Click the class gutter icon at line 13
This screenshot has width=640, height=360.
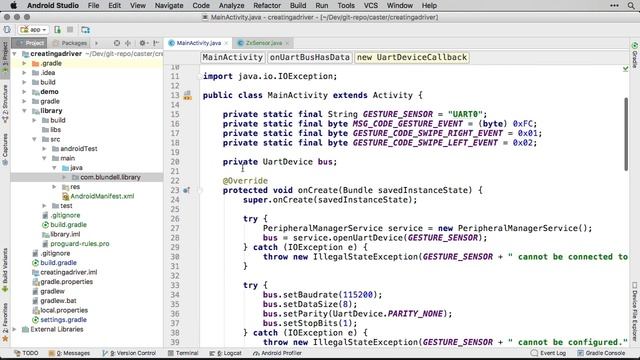pyautogui.click(x=187, y=96)
